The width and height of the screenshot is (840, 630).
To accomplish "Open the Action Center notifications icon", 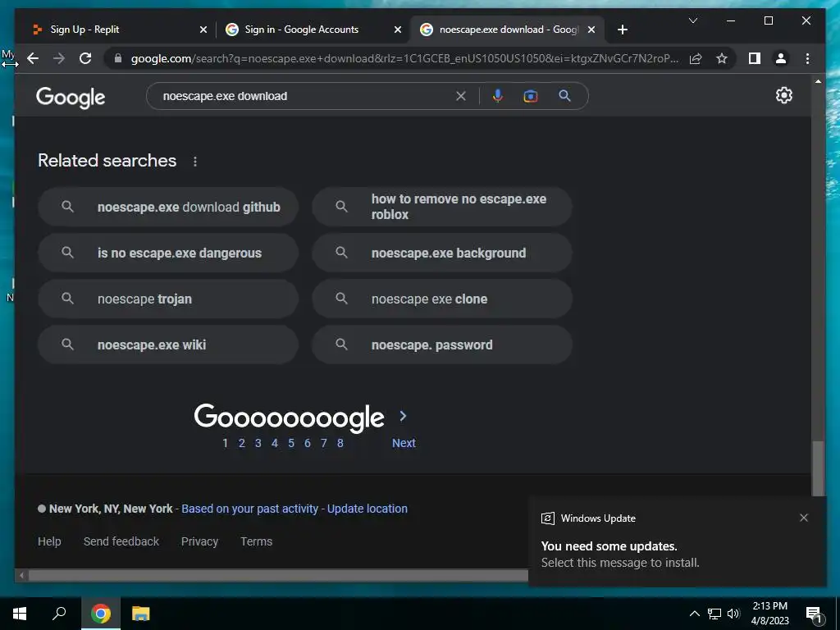I will click(x=814, y=614).
